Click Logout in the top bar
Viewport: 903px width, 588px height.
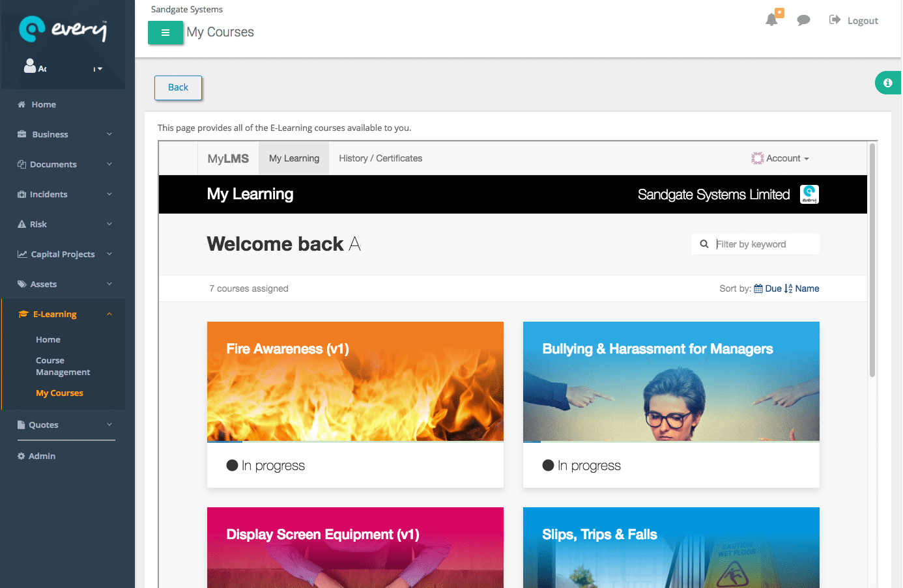(862, 20)
